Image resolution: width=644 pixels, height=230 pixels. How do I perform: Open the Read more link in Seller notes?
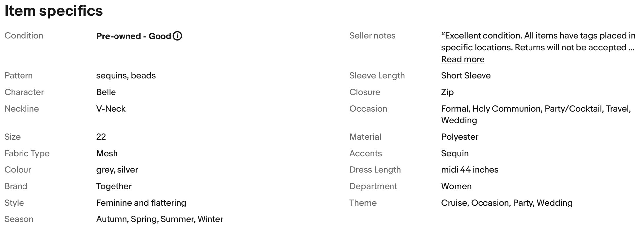pyautogui.click(x=463, y=59)
